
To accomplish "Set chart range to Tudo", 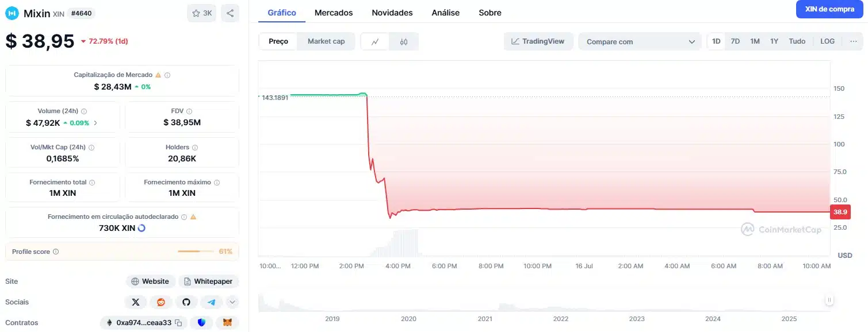I will click(797, 41).
